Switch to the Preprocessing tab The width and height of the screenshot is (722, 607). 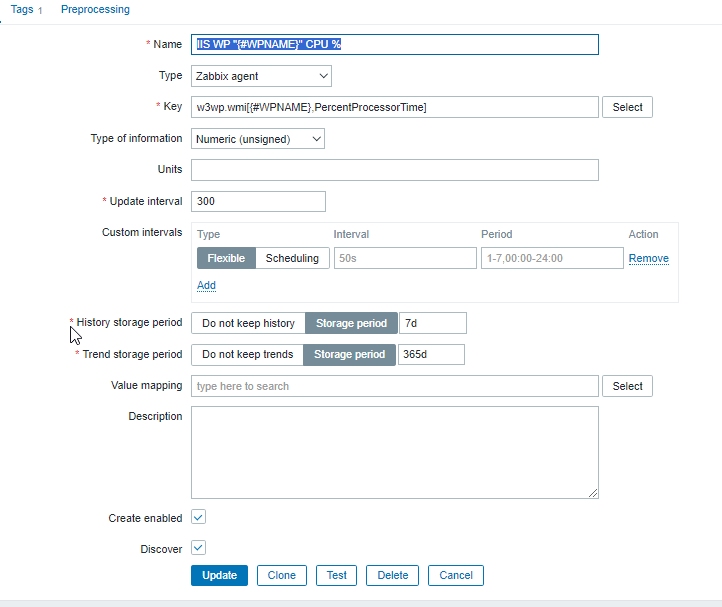pyautogui.click(x=95, y=9)
